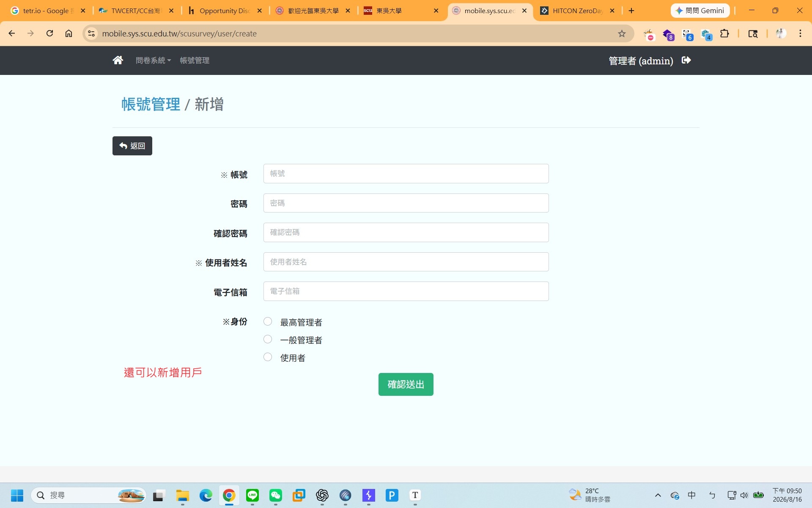Open the browser home page icon
Image resolution: width=812 pixels, height=508 pixels.
(69, 33)
